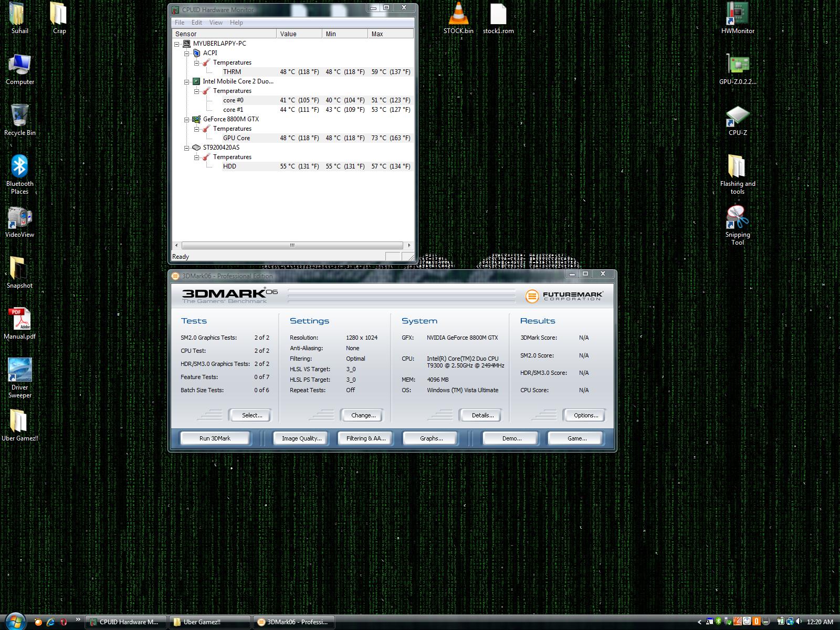
Task: Collapse the GeForce 8800M GTX node
Action: pyautogui.click(x=186, y=119)
